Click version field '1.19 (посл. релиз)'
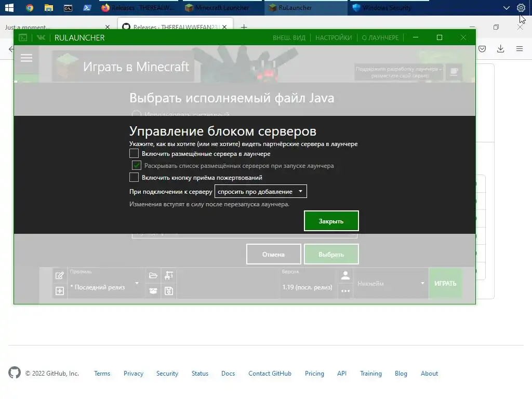The image size is (532, 399). (x=308, y=287)
